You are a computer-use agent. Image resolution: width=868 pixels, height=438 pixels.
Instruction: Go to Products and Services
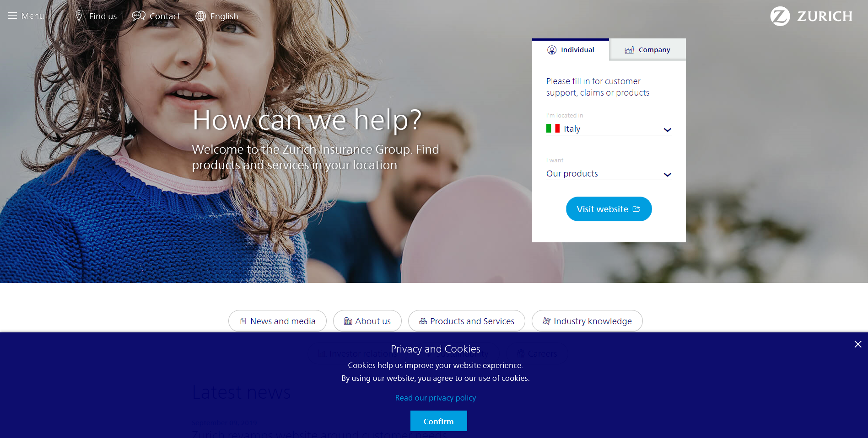[467, 321]
